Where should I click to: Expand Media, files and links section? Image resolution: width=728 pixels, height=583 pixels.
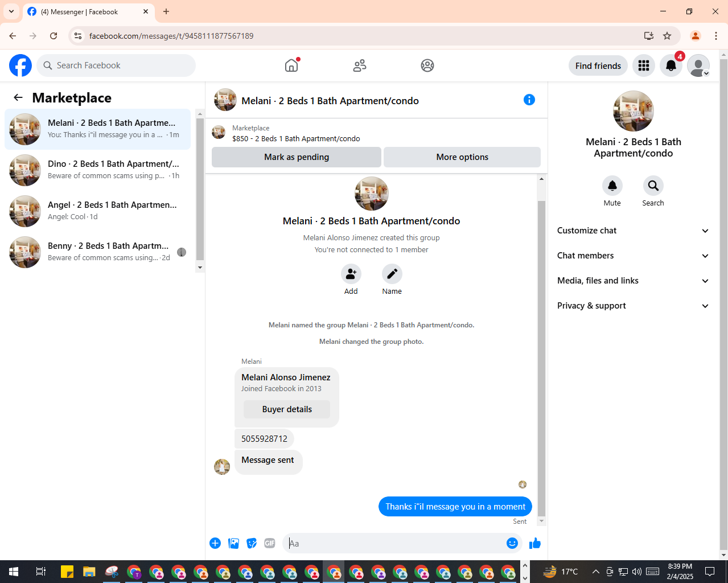coord(633,281)
